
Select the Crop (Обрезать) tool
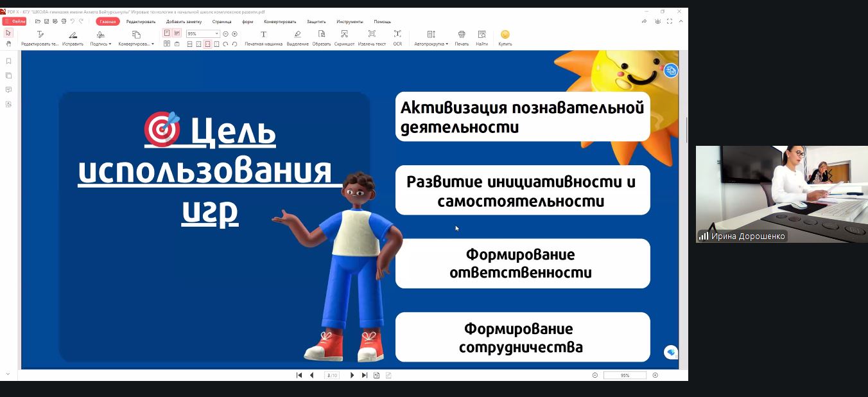(321, 37)
